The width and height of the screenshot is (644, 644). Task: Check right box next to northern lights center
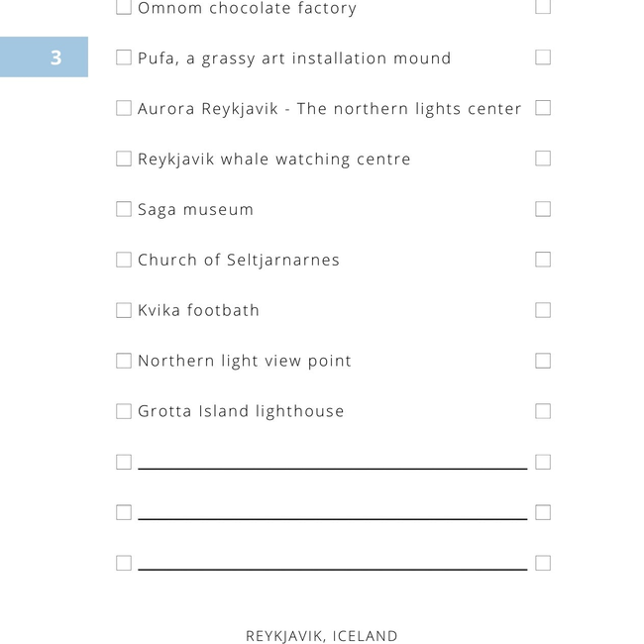coord(543,108)
